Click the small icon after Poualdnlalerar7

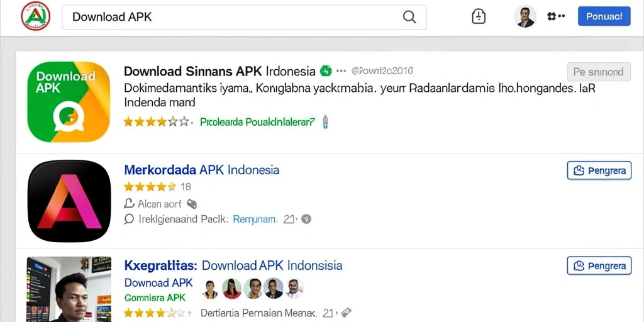[x=326, y=121]
